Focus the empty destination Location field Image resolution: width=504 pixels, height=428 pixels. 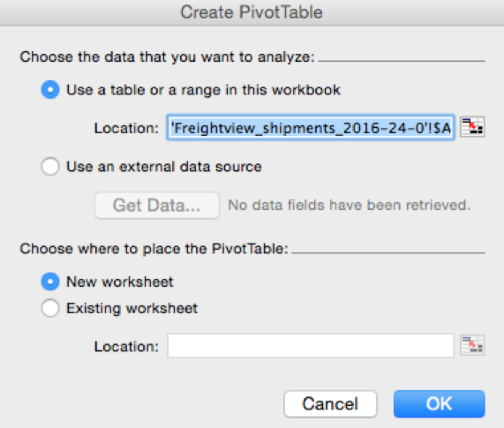pyautogui.click(x=311, y=346)
